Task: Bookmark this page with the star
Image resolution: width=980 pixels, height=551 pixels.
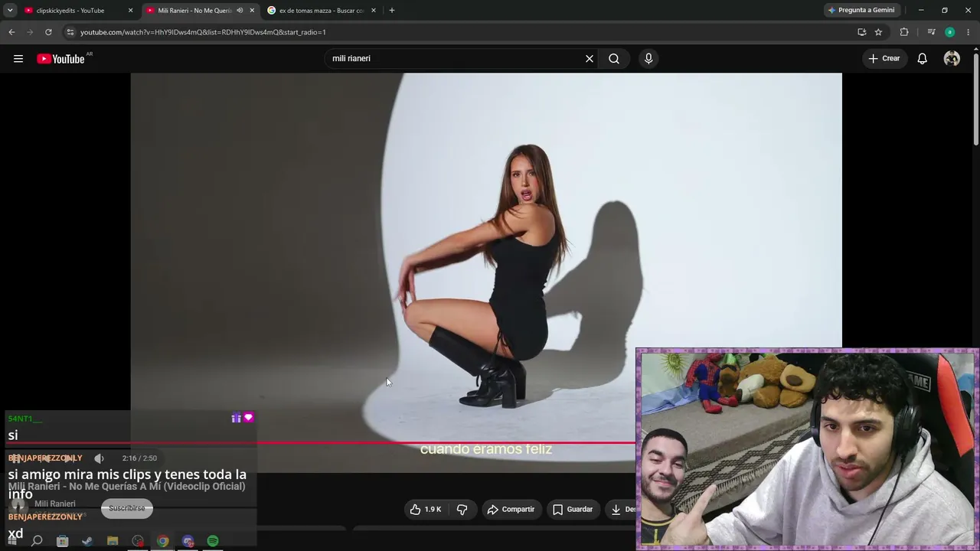Action: pos(878,32)
